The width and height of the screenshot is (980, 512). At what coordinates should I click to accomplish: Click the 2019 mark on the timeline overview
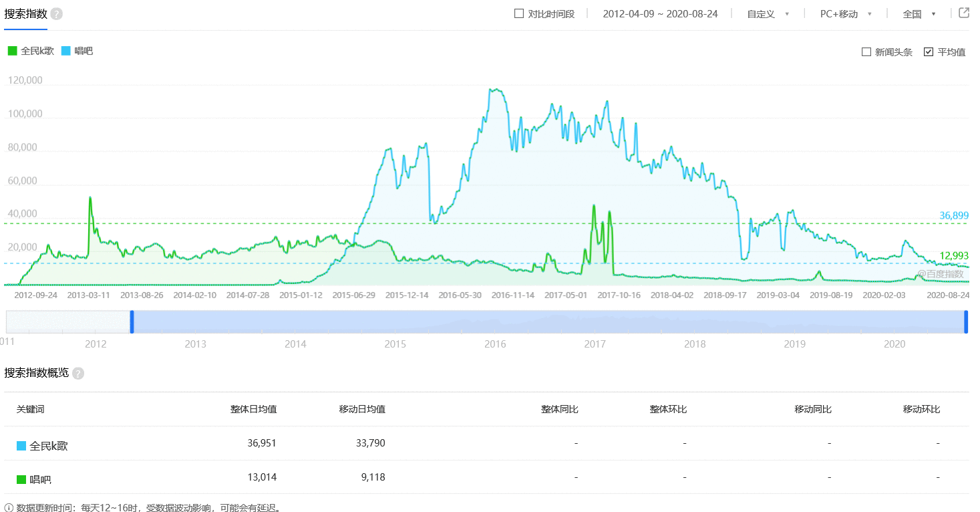point(794,344)
